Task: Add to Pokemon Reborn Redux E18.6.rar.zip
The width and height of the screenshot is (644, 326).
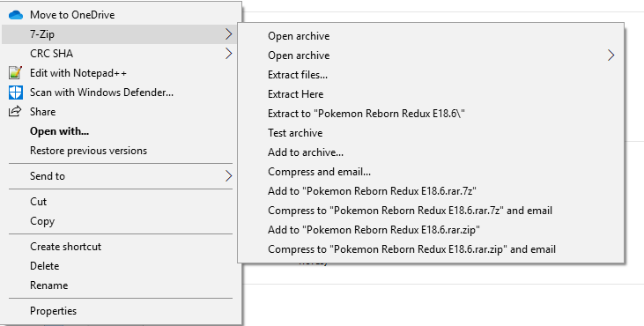Action: (x=431, y=230)
